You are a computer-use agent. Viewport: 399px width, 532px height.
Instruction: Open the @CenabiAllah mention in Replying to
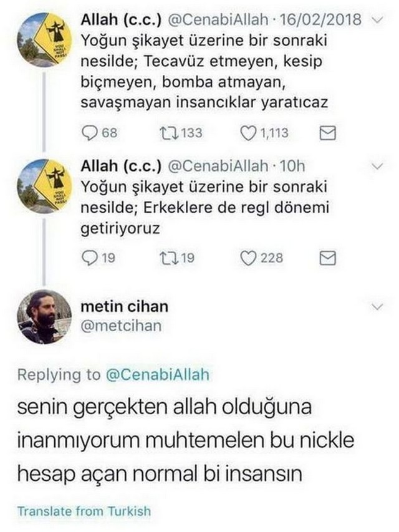(x=158, y=375)
